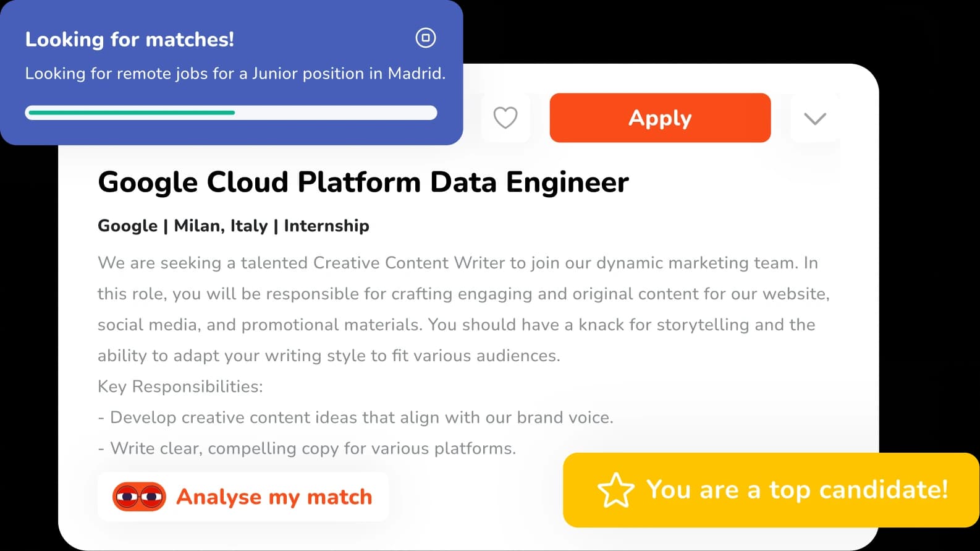Click the stop icon in the matches notification
This screenshot has width=980, height=551.
click(426, 38)
